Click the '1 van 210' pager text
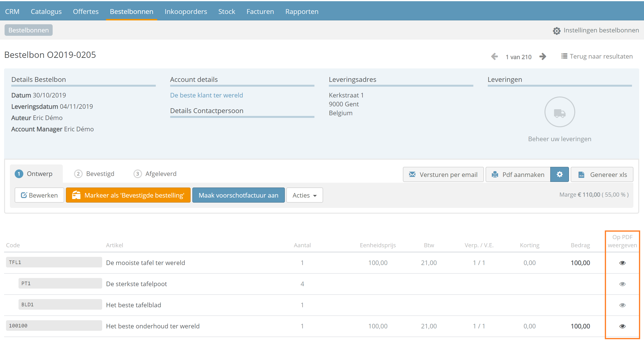Screen dimensions: 644x344 tap(519, 57)
